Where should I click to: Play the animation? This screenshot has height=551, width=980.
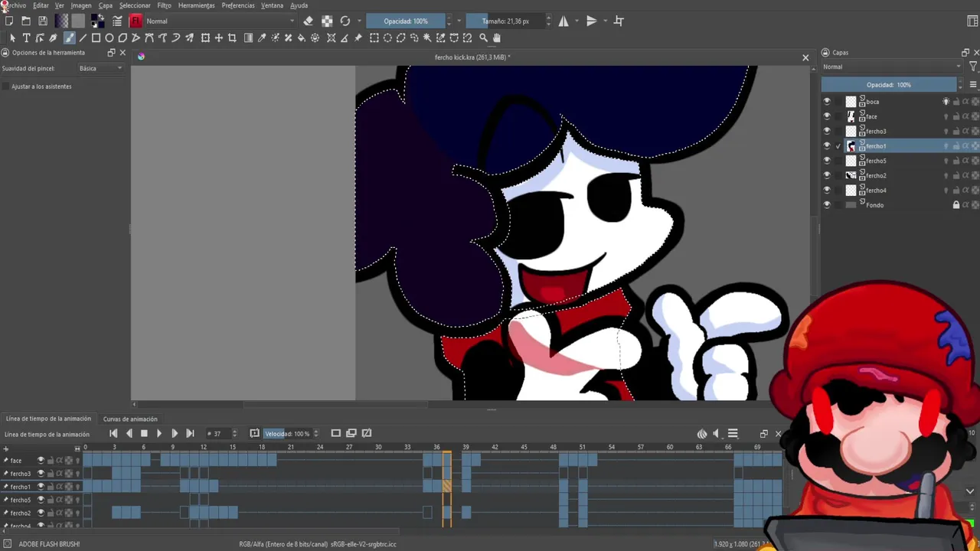point(159,434)
